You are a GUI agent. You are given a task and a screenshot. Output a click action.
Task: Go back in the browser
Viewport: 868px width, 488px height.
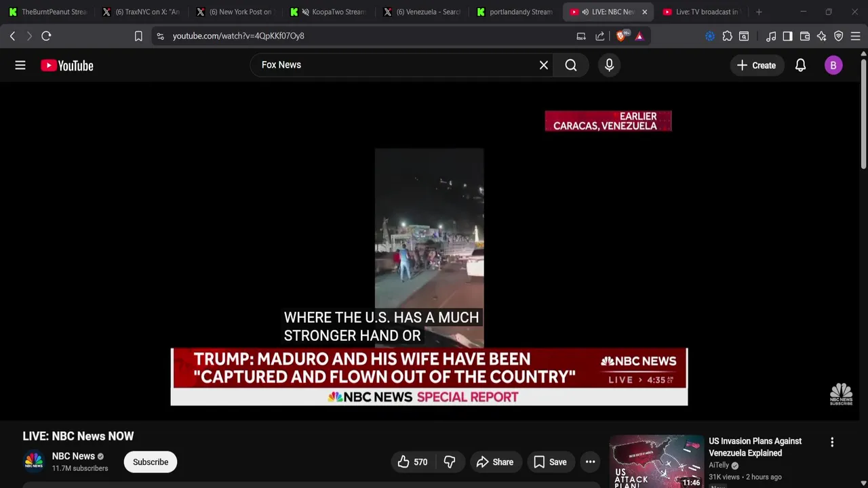point(12,36)
